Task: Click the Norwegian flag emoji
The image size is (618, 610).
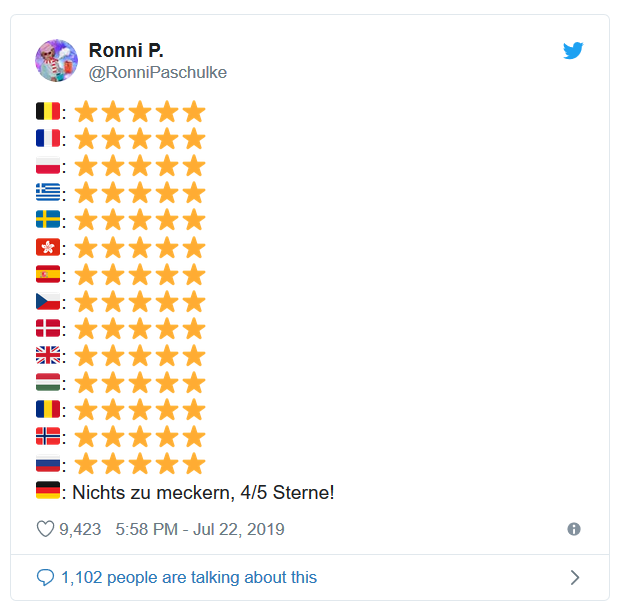Action: point(47,436)
